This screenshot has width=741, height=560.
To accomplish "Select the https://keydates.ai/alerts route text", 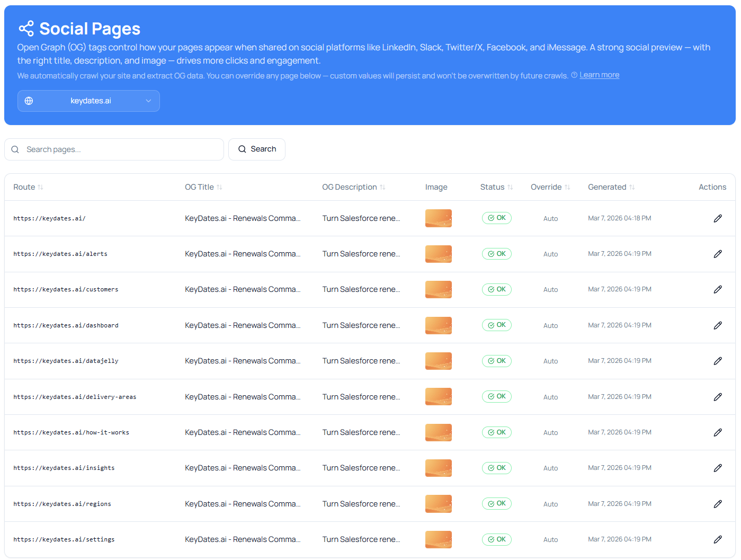I will 60,254.
